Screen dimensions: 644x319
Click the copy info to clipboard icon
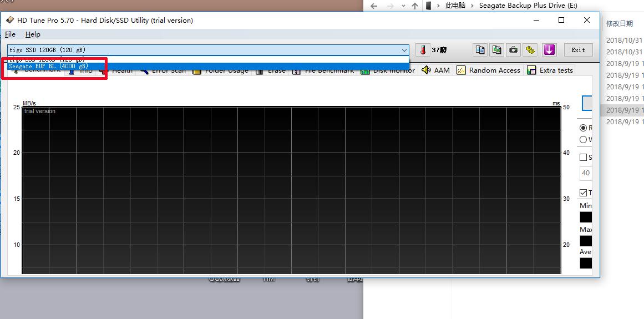480,50
